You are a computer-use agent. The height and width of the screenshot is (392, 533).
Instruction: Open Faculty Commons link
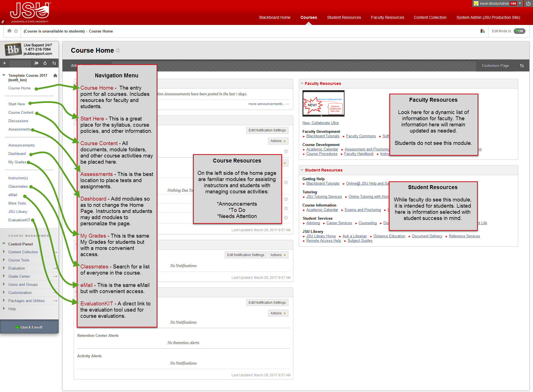tap(361, 136)
